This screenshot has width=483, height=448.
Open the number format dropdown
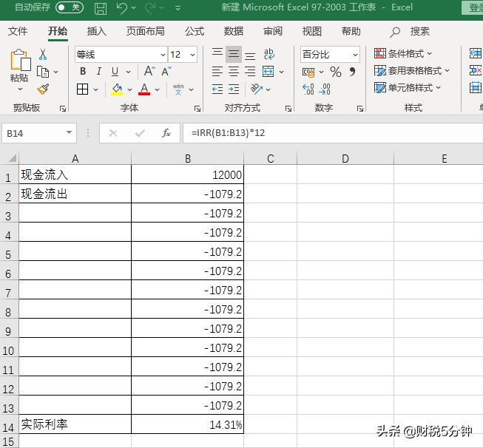coord(355,55)
